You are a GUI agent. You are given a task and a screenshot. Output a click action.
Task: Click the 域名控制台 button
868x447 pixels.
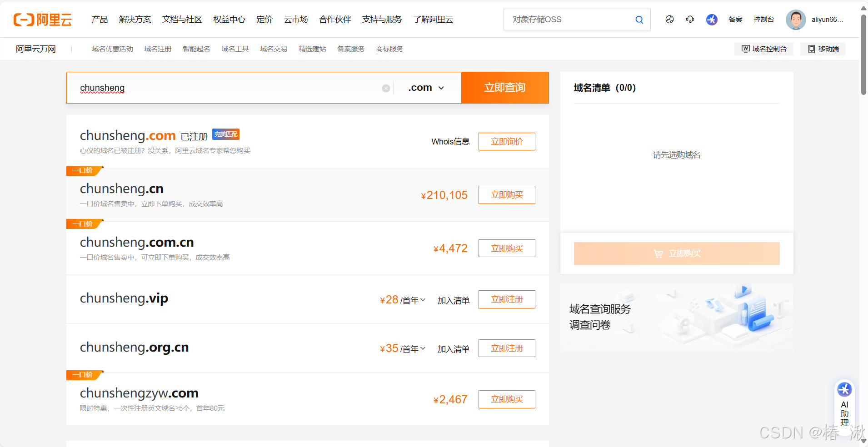tap(764, 49)
